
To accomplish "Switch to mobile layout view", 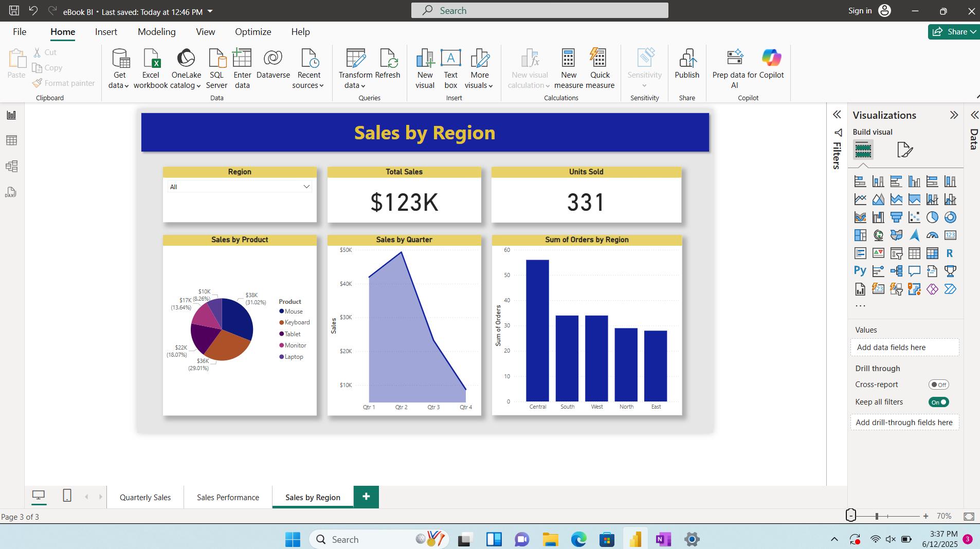I will click(66, 496).
